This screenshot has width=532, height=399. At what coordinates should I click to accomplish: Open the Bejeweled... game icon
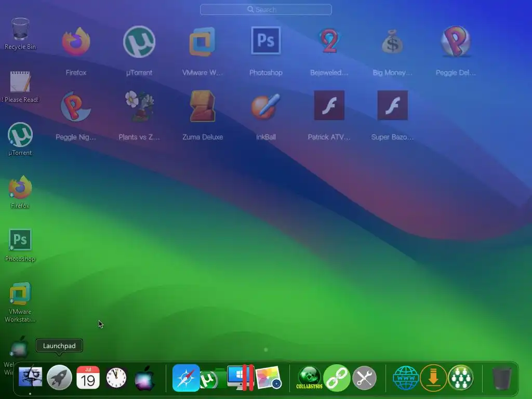(329, 42)
